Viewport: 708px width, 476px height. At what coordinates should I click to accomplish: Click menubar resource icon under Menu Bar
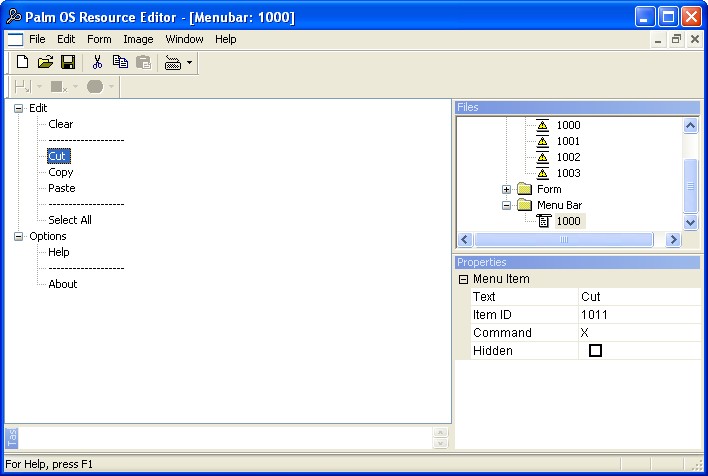(x=544, y=221)
